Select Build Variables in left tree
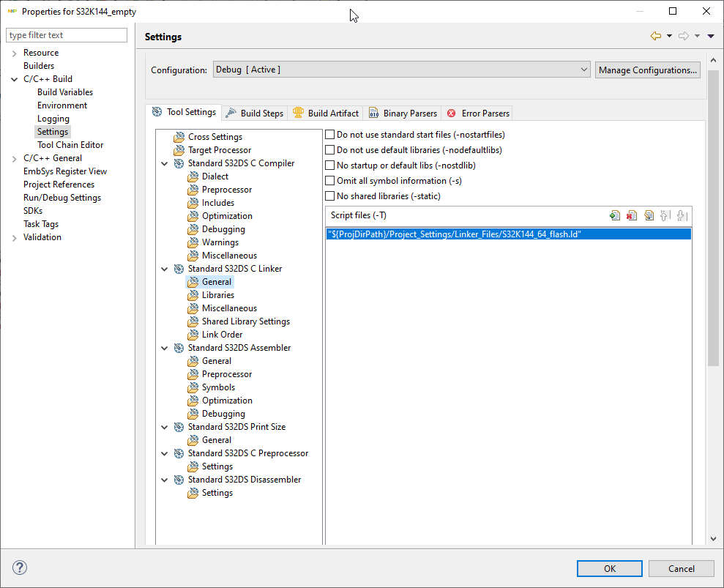This screenshot has width=724, height=588. tap(65, 92)
